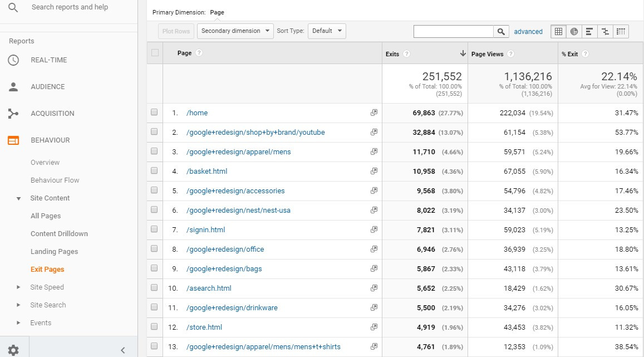This screenshot has width=644, height=357.
Task: Open Content Drilldown report
Action: point(59,233)
